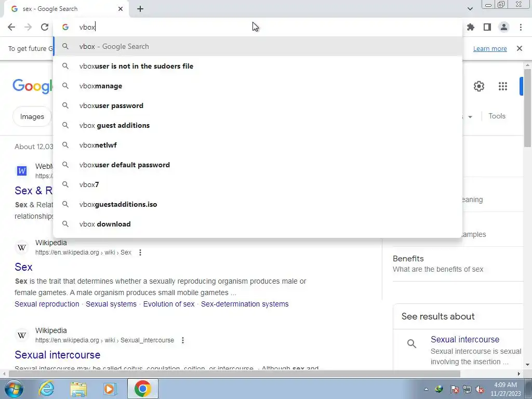Screen dimensions: 532x399
Task: Click the vertical scrollbar thumb
Action: pyautogui.click(x=528, y=108)
